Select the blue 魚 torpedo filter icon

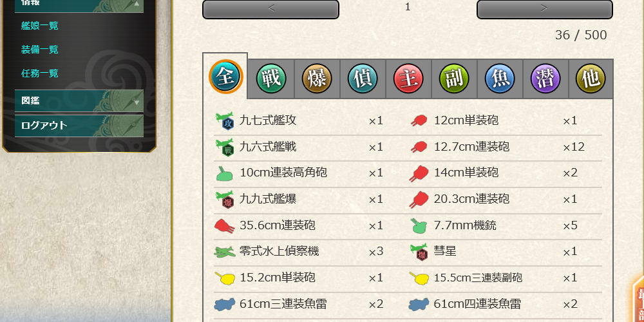[x=500, y=79]
